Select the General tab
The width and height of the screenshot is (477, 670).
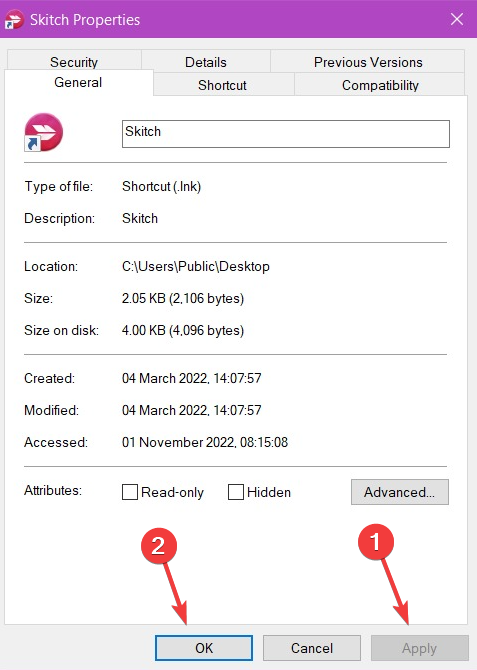(x=78, y=82)
